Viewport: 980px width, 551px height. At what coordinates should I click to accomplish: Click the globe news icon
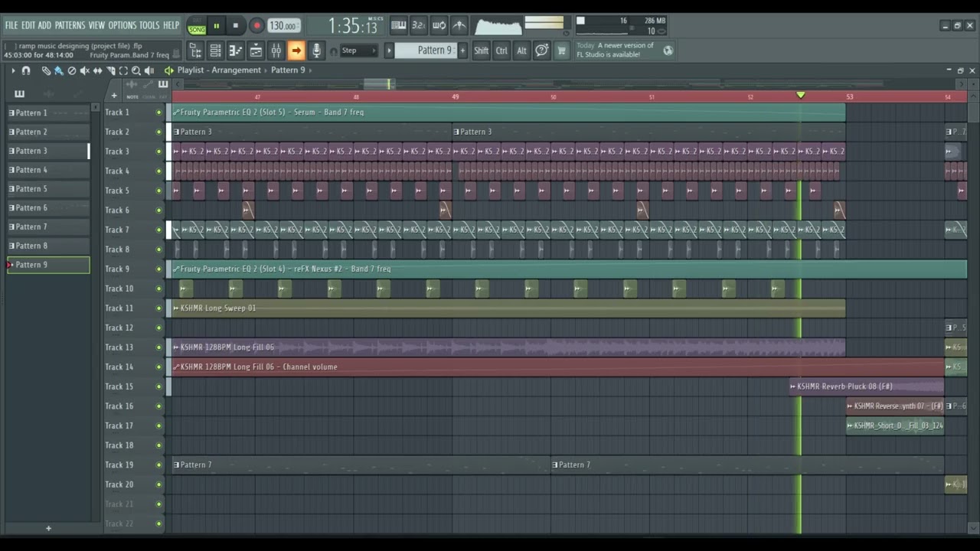pos(668,51)
